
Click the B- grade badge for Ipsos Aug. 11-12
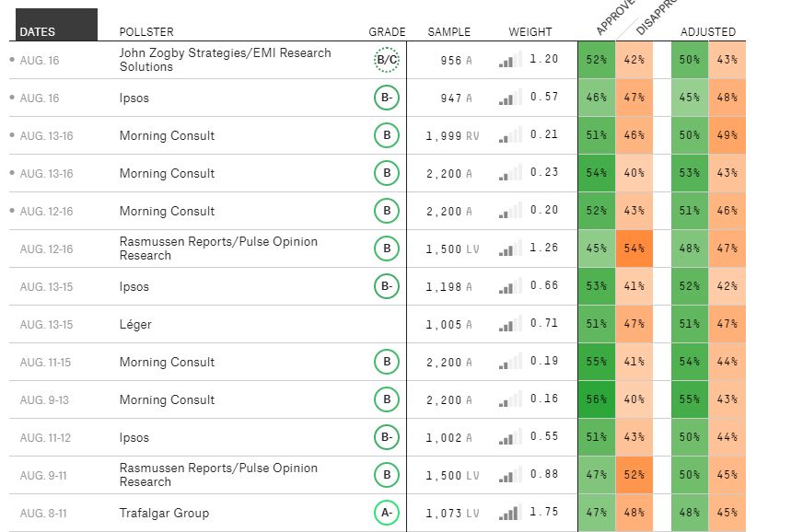387,438
